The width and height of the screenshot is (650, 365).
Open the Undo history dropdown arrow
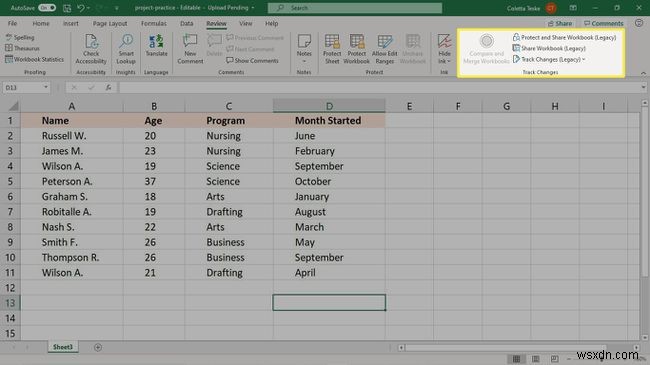tap(88, 8)
